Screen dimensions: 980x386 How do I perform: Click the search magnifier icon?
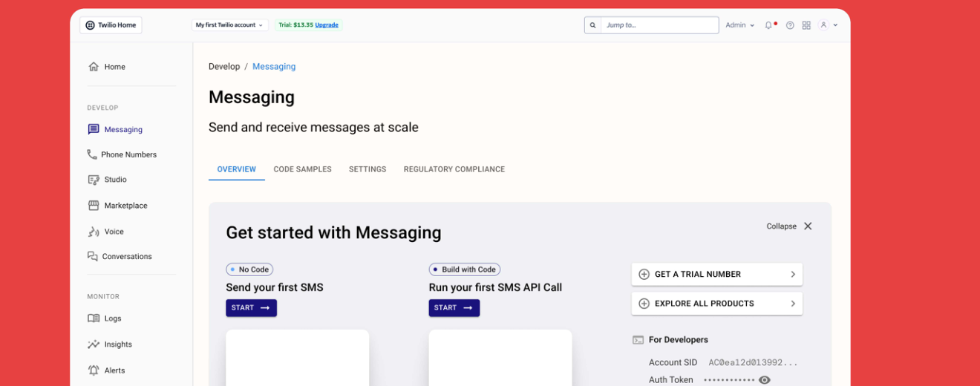coord(592,25)
